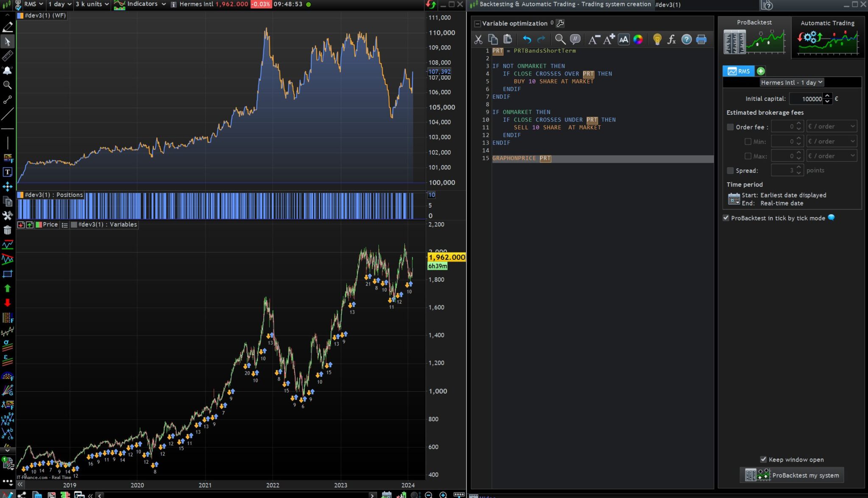Click the cut scissors icon in the code editor

click(x=478, y=39)
